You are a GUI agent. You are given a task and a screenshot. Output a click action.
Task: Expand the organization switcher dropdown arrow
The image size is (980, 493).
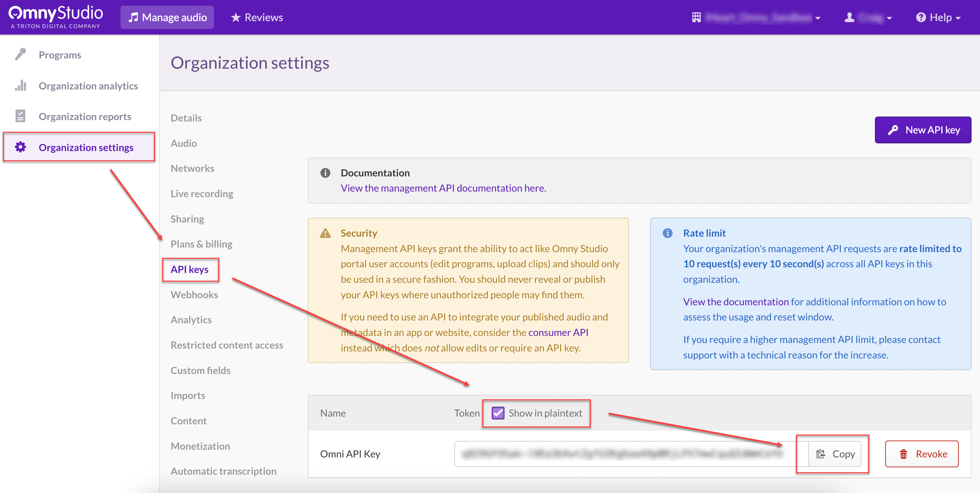(818, 18)
